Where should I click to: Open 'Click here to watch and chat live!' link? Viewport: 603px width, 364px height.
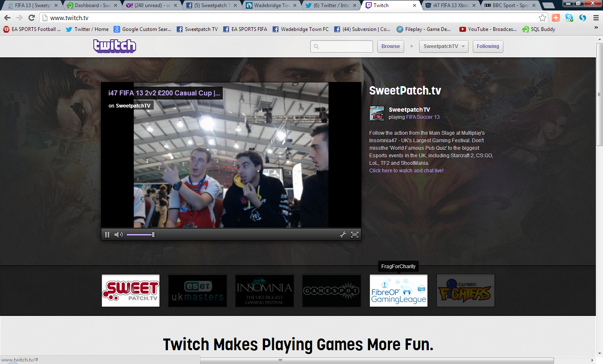406,171
